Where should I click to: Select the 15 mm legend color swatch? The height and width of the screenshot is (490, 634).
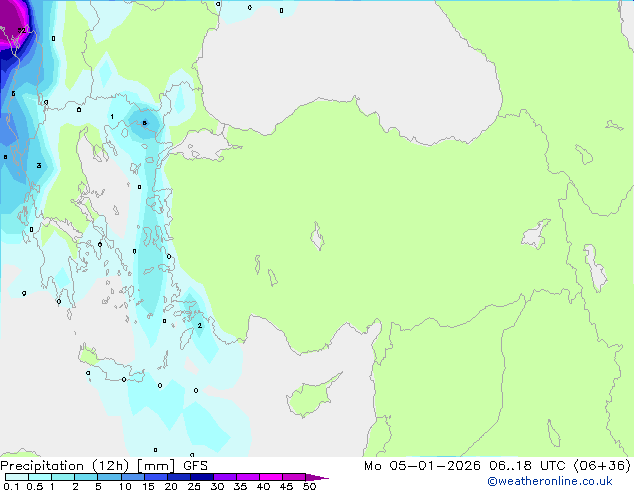[x=156, y=477]
